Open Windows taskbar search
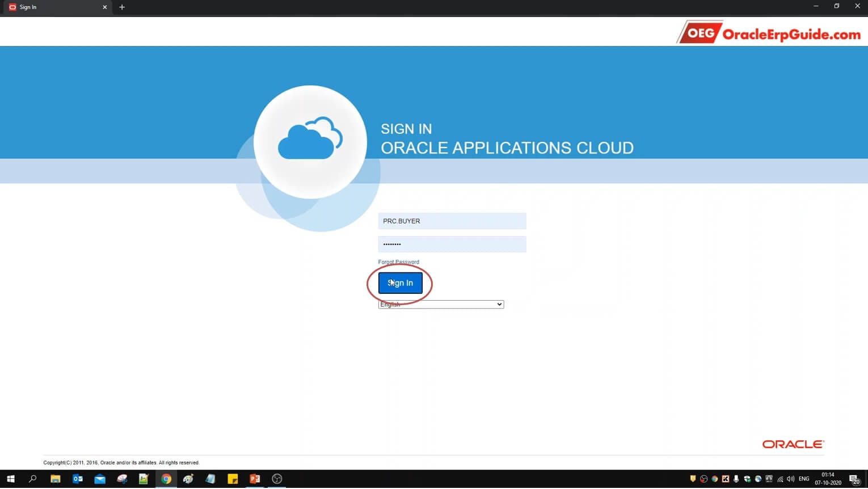868x489 pixels. [32, 479]
